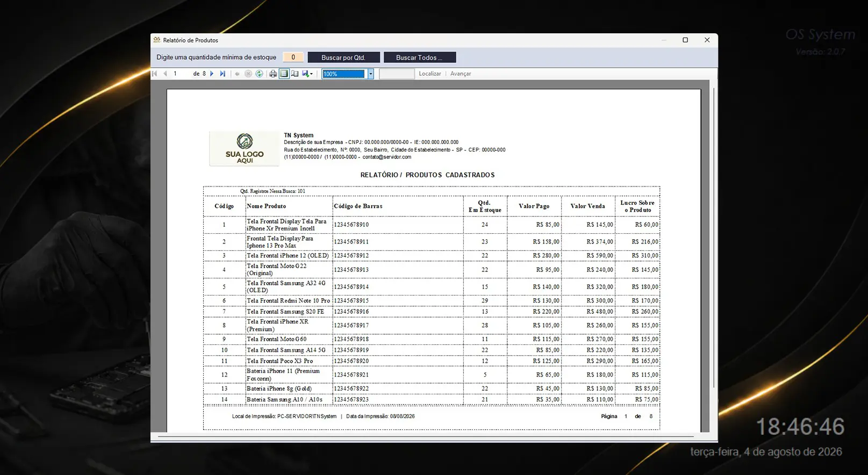
Task: Click stock quantity 29 for Redmi Note
Action: [x=485, y=301]
